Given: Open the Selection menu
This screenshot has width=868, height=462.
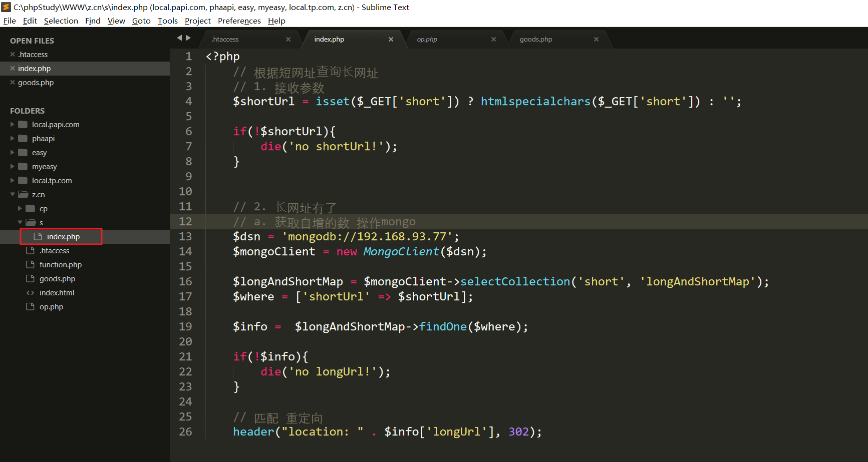Looking at the screenshot, I should [x=61, y=21].
